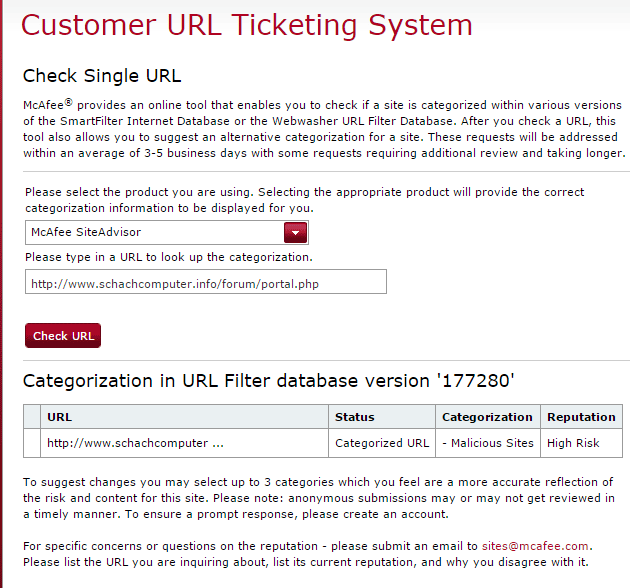
Task: Click the Status column header
Action: click(x=355, y=417)
